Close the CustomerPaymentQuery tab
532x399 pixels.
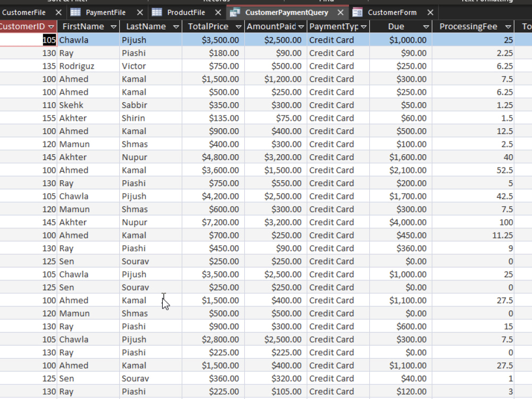(340, 13)
